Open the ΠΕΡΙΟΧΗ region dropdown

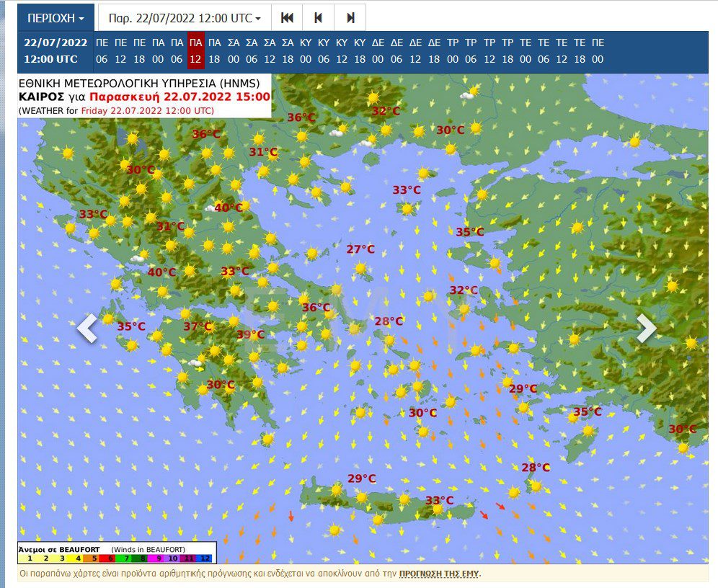coord(56,17)
